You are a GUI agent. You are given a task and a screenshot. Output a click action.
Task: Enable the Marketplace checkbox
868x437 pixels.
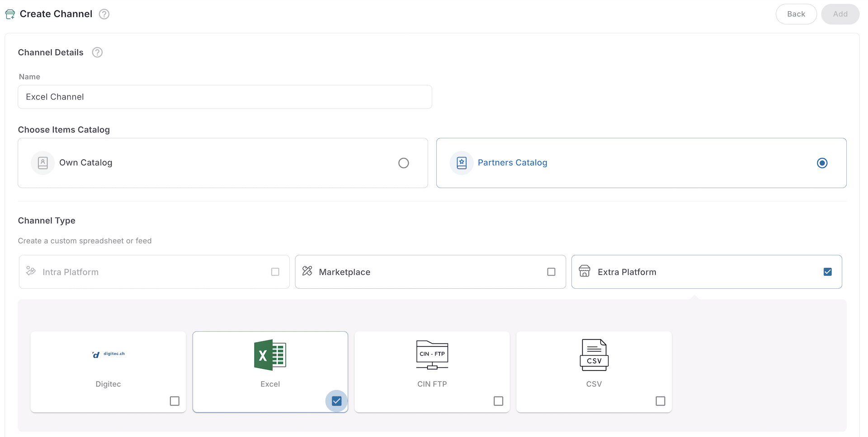[551, 272]
